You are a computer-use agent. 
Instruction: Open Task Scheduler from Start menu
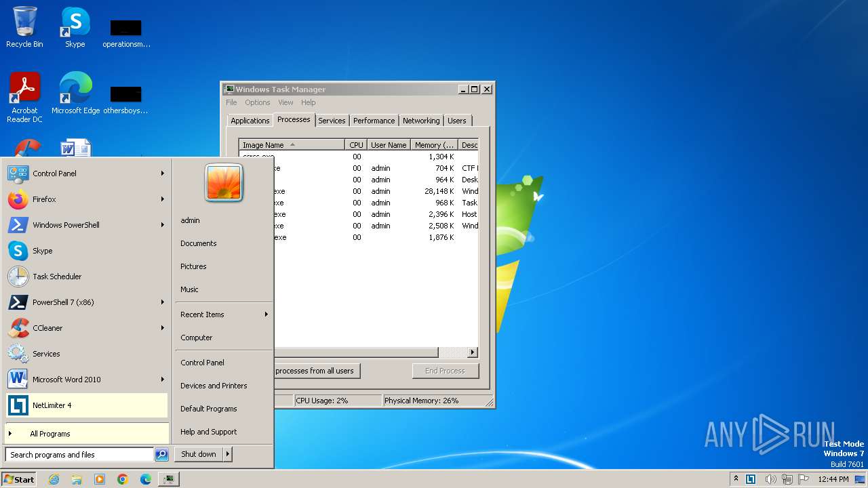coord(87,277)
